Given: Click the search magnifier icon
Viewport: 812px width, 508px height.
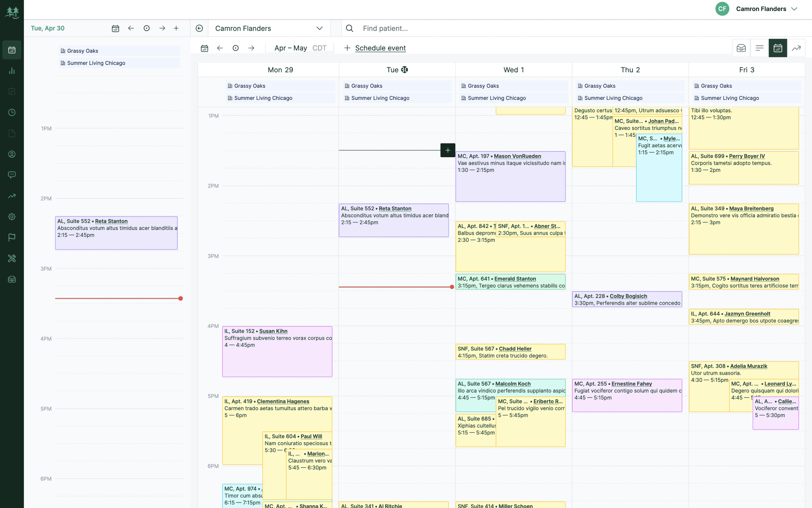Looking at the screenshot, I should coord(350,28).
